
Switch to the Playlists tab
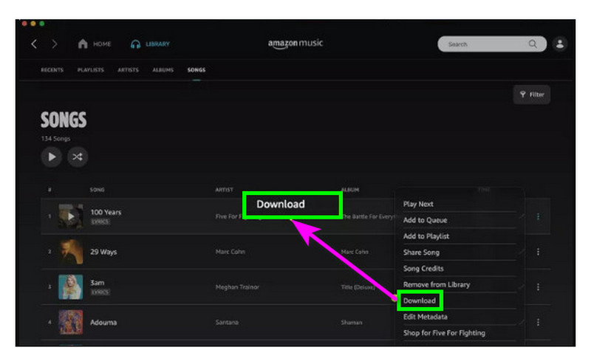[90, 70]
